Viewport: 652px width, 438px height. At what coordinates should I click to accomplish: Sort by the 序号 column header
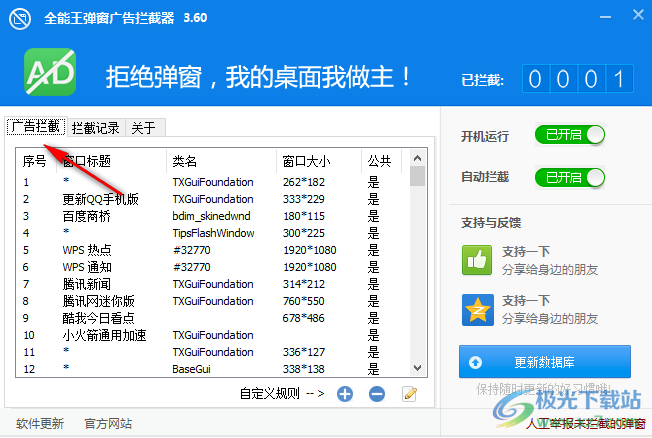pyautogui.click(x=35, y=161)
